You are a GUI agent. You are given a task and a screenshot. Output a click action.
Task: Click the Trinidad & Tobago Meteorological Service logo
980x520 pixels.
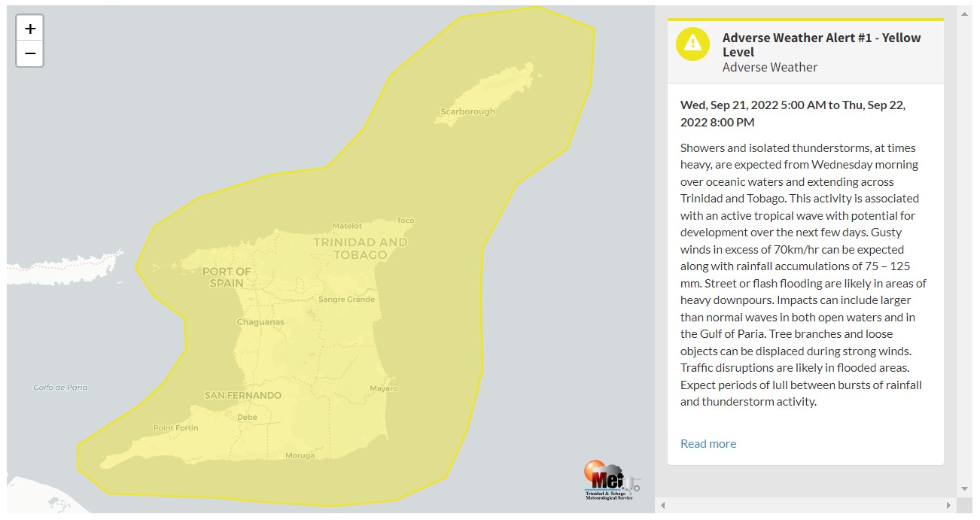pyautogui.click(x=611, y=480)
